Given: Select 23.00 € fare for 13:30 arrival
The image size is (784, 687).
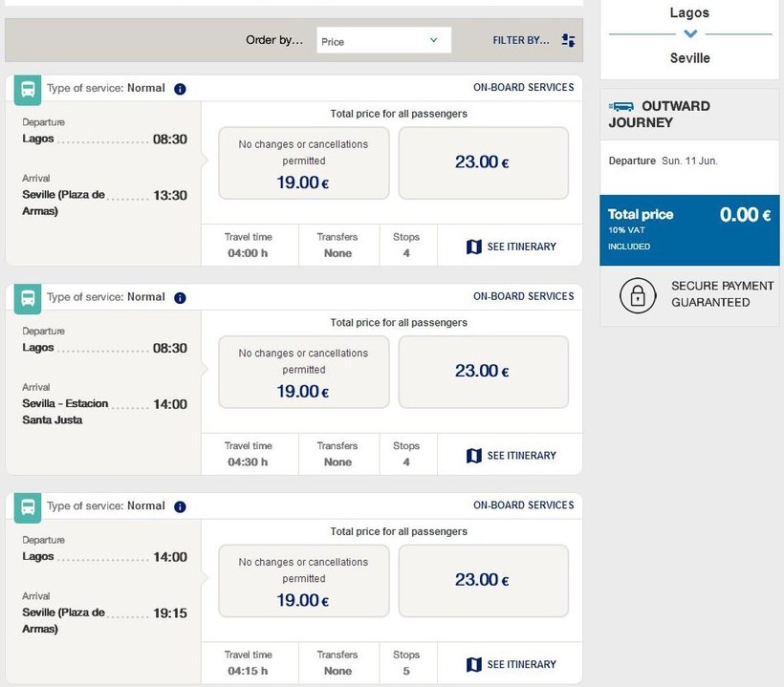Looking at the screenshot, I should [x=483, y=163].
